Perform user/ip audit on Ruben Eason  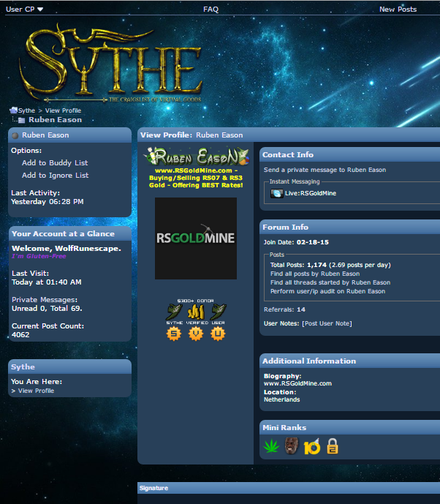[x=327, y=291]
